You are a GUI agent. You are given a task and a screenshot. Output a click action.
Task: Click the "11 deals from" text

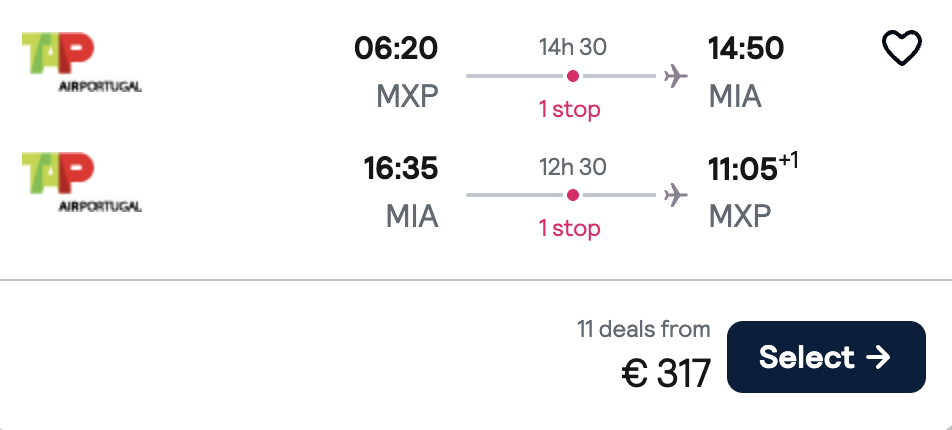(x=644, y=329)
